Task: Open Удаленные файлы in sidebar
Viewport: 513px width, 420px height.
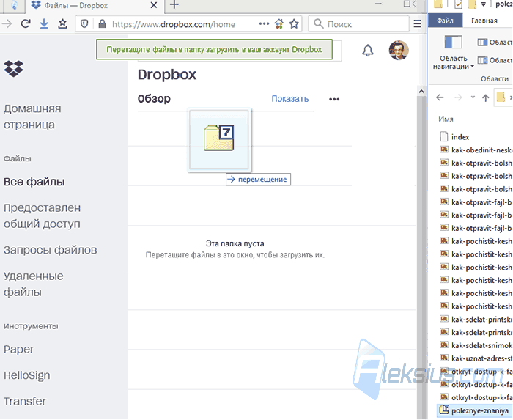Action: click(34, 284)
